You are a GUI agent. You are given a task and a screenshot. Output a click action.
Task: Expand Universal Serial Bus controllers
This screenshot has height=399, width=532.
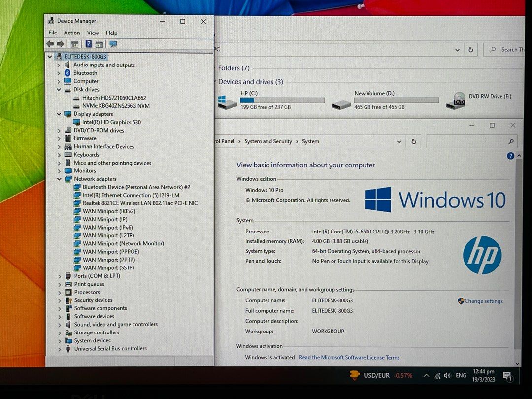tap(59, 348)
